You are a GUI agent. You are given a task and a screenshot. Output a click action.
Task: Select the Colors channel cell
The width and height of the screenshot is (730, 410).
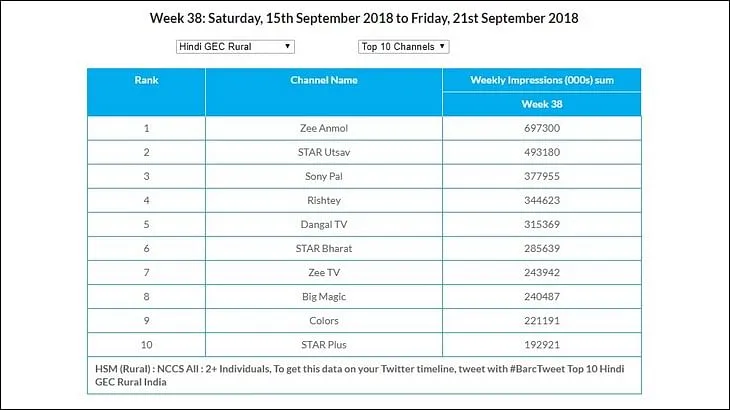(x=324, y=321)
